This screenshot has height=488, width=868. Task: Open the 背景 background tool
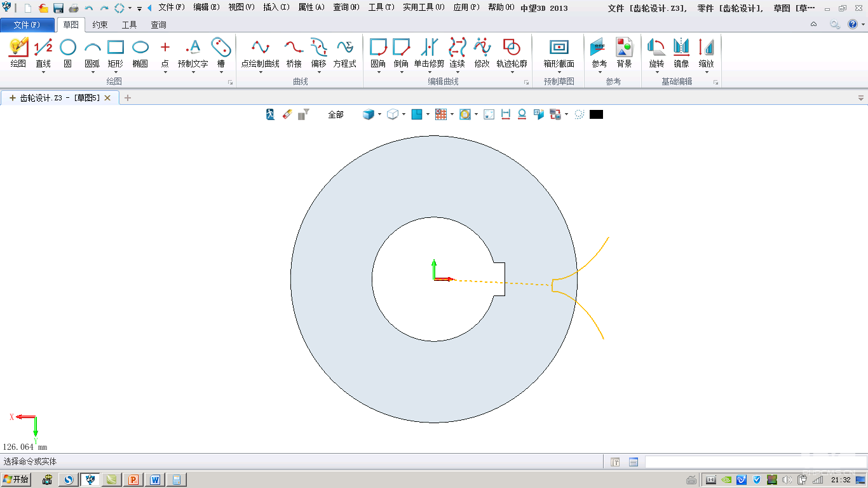tap(624, 53)
